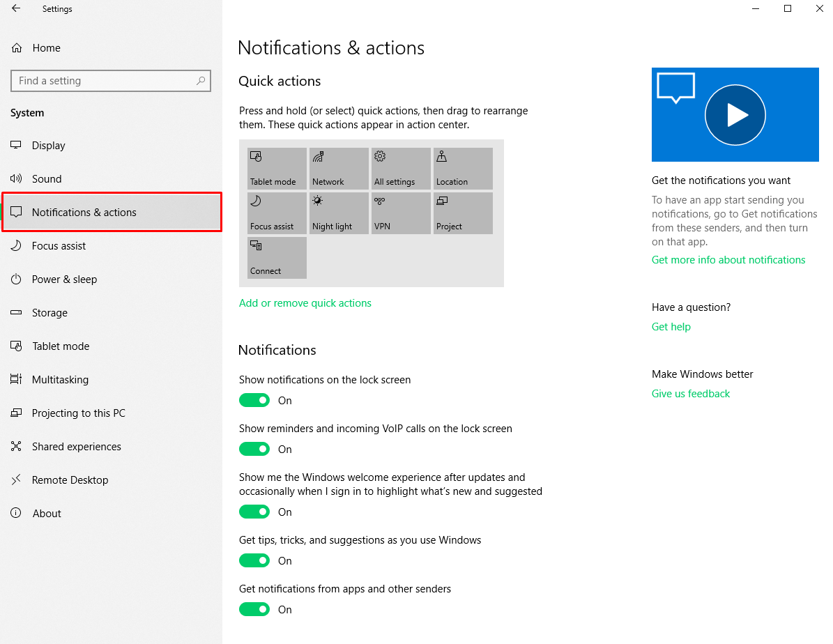Click the Storage drive icon in sidebar
The height and width of the screenshot is (644, 833).
16,312
